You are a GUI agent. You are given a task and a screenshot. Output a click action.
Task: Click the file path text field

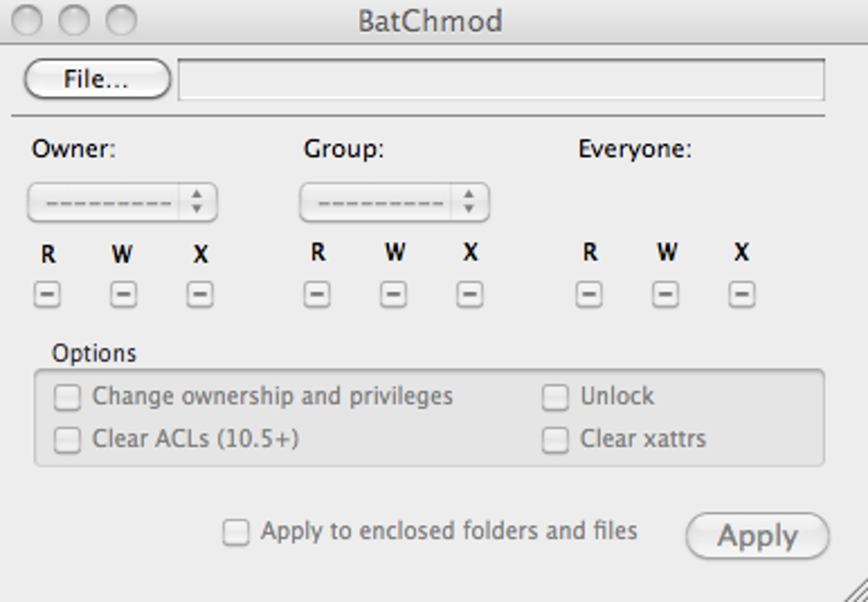point(500,79)
